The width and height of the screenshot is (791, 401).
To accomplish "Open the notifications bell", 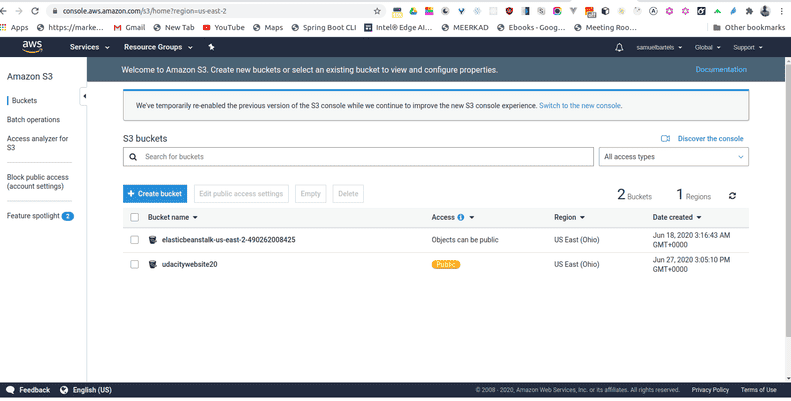I will 619,47.
